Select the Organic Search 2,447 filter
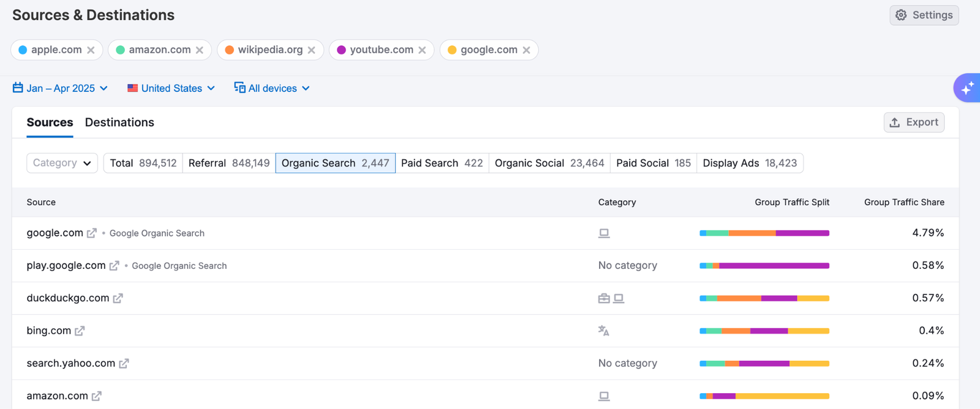 (335, 163)
